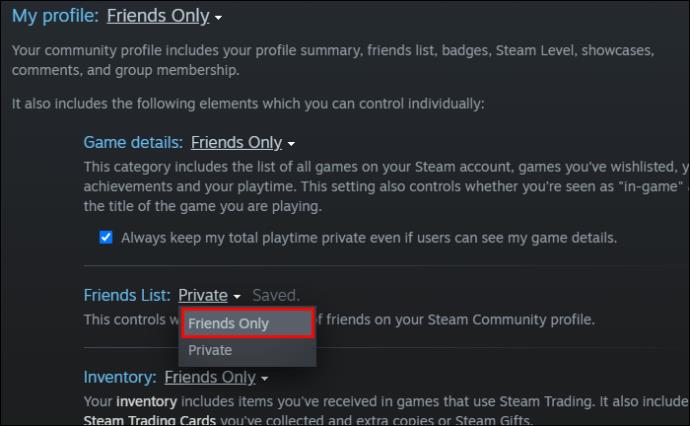Click the arrow next to Game details value
The width and height of the screenshot is (690, 426).
291,144
